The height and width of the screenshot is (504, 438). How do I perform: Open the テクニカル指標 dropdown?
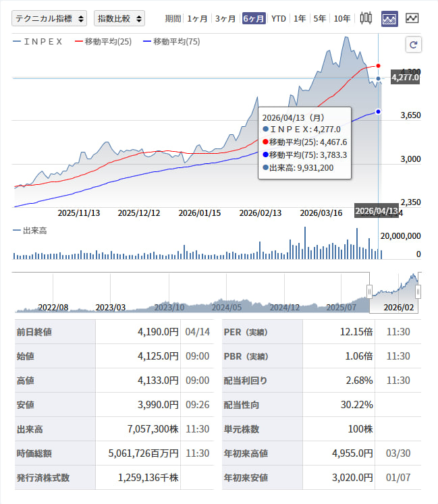click(49, 18)
